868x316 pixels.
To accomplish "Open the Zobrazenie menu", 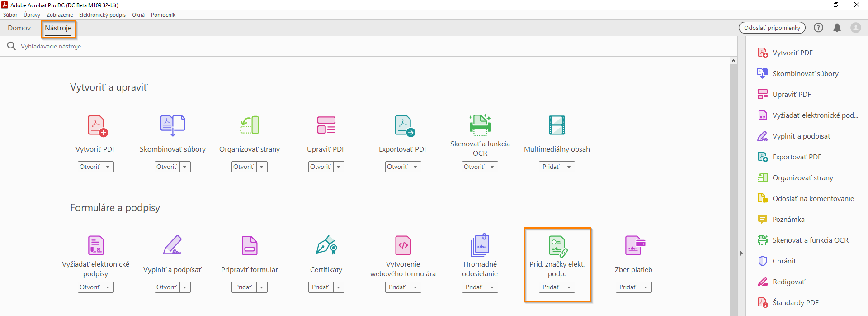I will coord(60,15).
